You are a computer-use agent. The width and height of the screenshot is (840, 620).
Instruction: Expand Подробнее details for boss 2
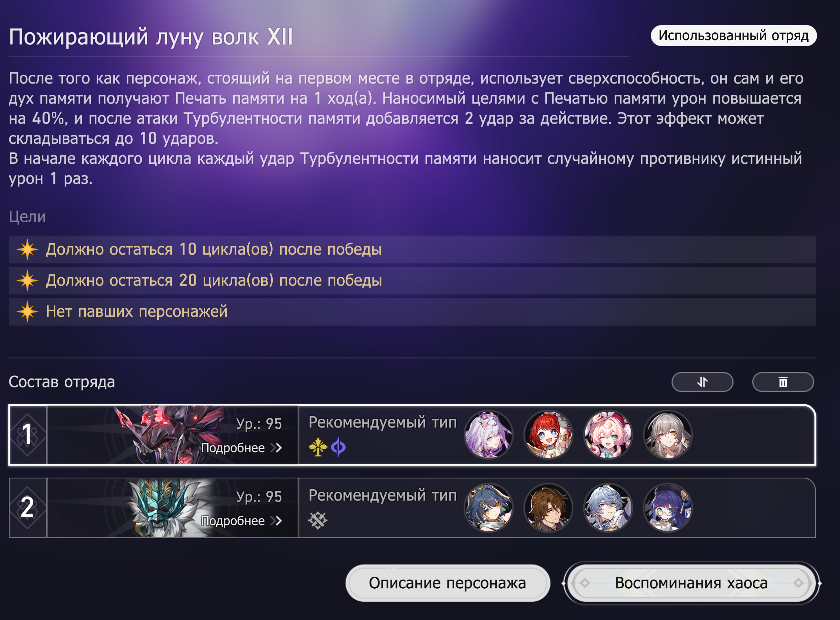coord(241,521)
